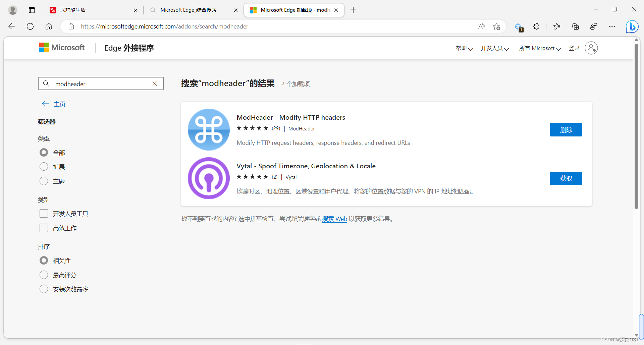Expand the 帮助 dropdown menu
The image size is (644, 345).
coord(464,48)
